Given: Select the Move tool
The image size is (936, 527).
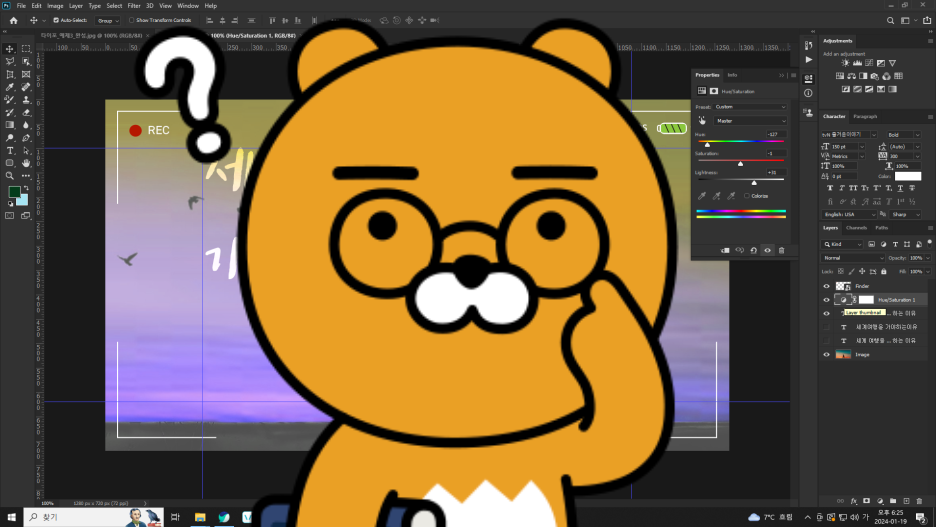Looking at the screenshot, I should pos(10,48).
